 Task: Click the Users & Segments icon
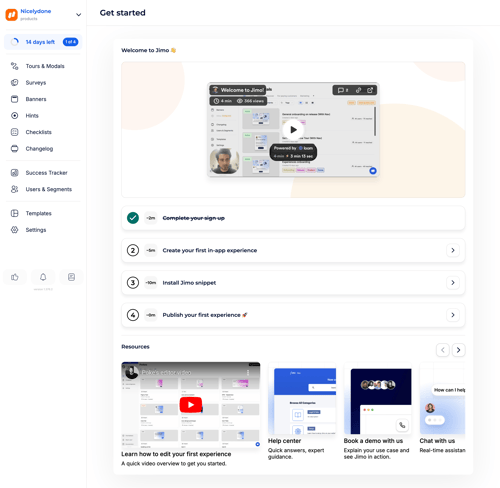[x=15, y=189]
